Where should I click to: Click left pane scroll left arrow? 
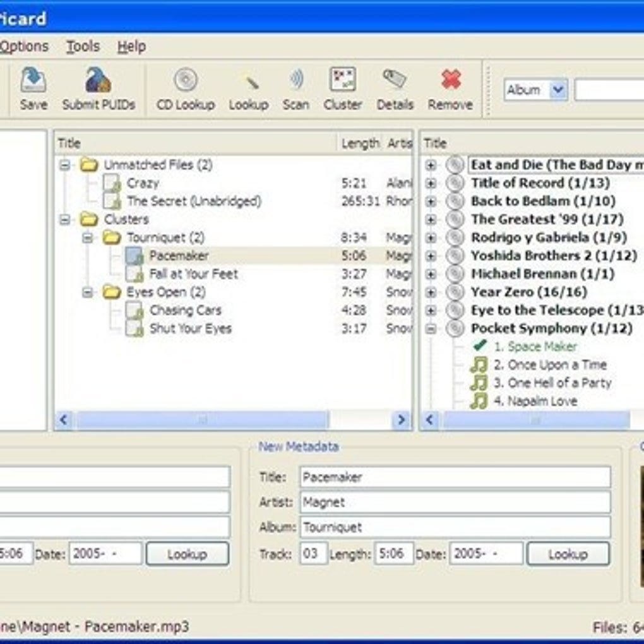[x=64, y=420]
